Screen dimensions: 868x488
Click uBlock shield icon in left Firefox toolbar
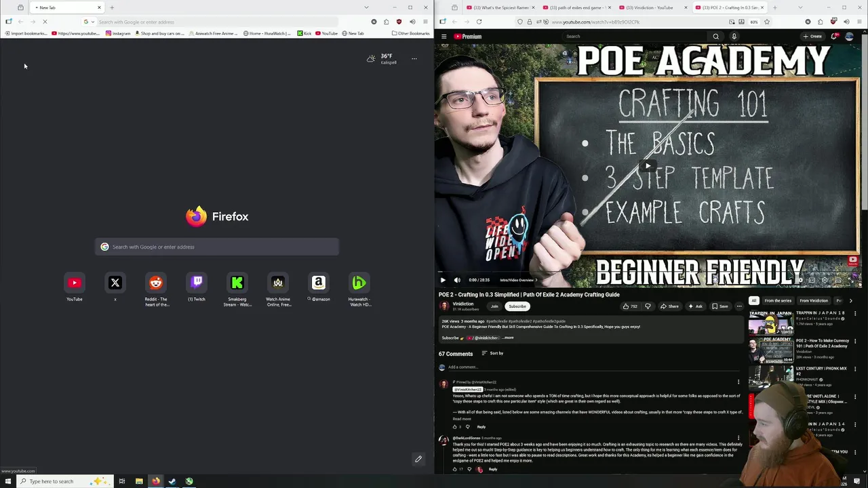(x=399, y=22)
